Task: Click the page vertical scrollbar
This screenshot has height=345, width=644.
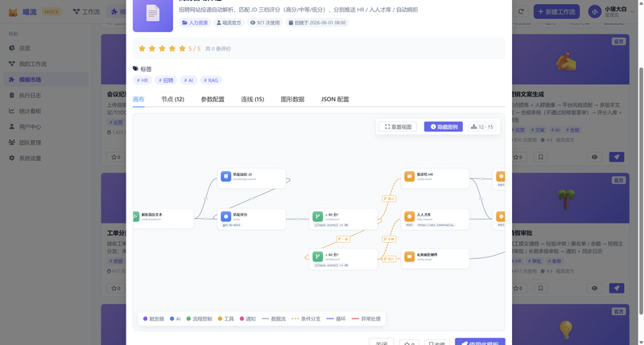Action: tap(641, 189)
